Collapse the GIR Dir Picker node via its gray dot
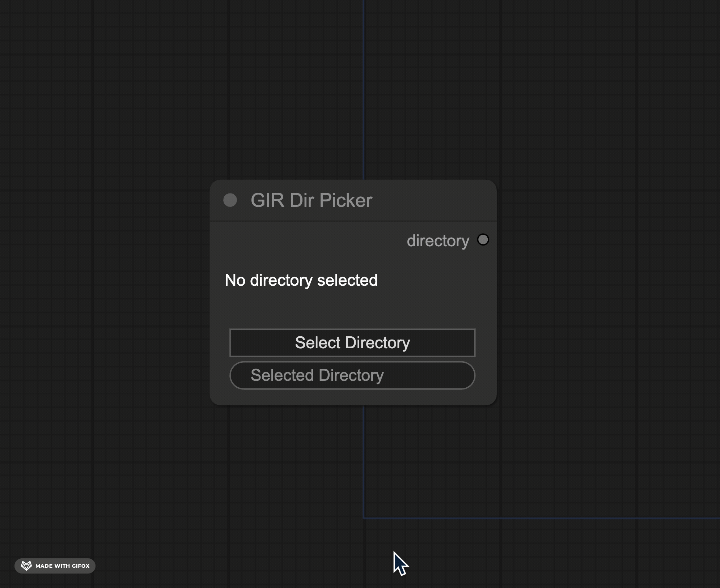 [x=230, y=200]
